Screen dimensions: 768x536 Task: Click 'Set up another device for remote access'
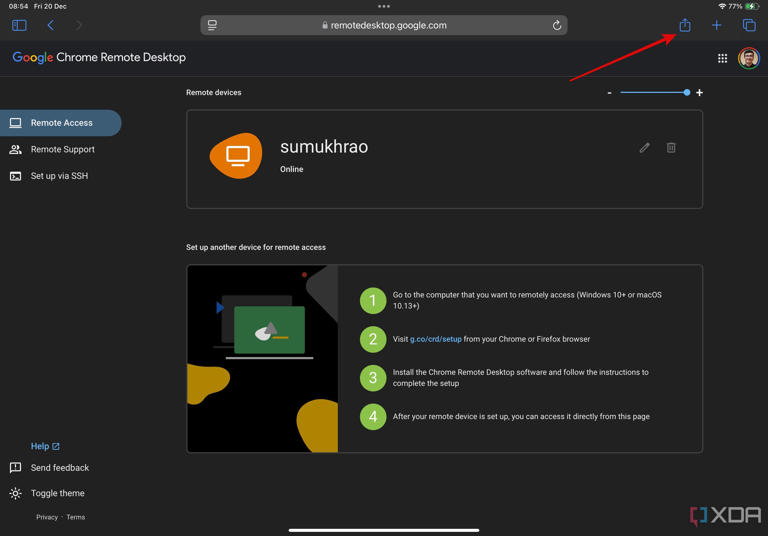click(256, 247)
